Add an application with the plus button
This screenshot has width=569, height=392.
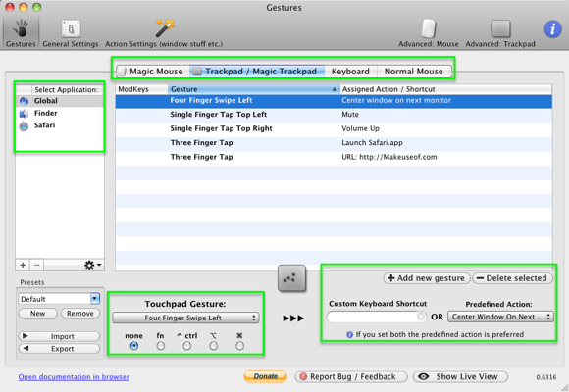click(x=23, y=265)
